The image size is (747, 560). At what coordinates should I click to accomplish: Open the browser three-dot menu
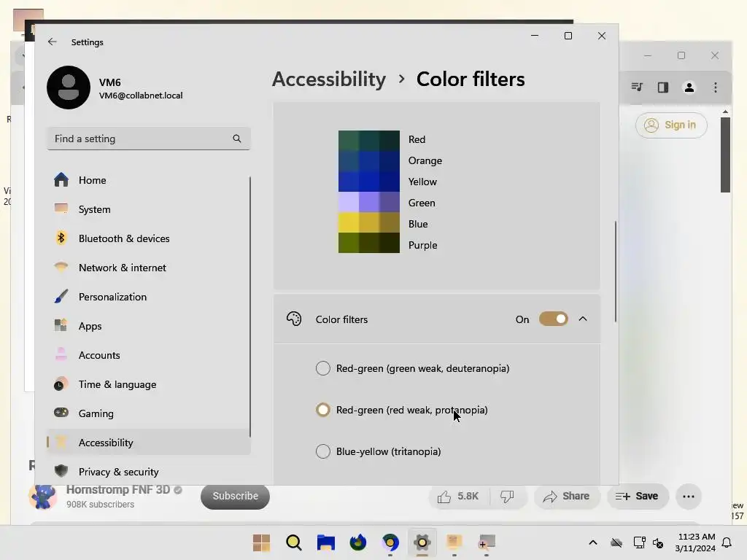coord(715,87)
